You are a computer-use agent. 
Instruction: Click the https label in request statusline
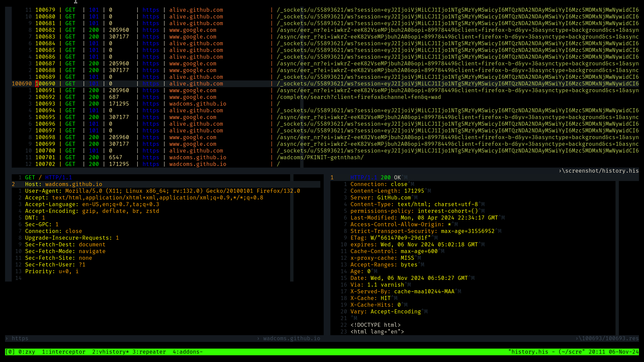click(x=20, y=338)
